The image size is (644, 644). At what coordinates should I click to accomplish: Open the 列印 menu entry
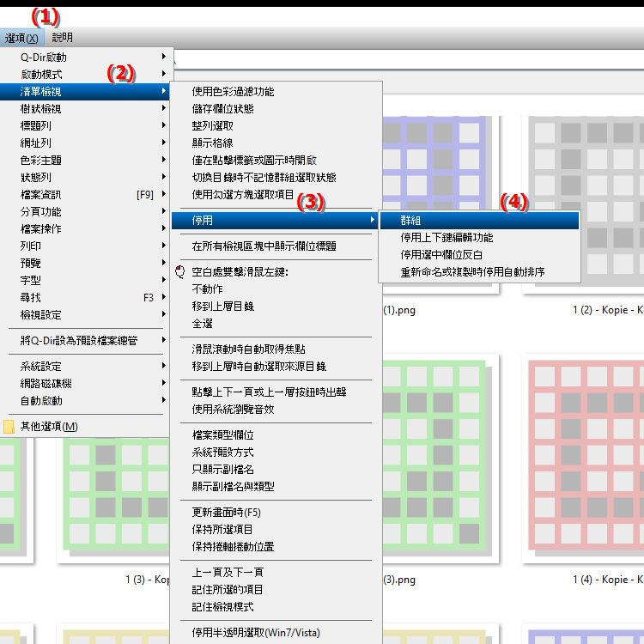click(x=86, y=246)
